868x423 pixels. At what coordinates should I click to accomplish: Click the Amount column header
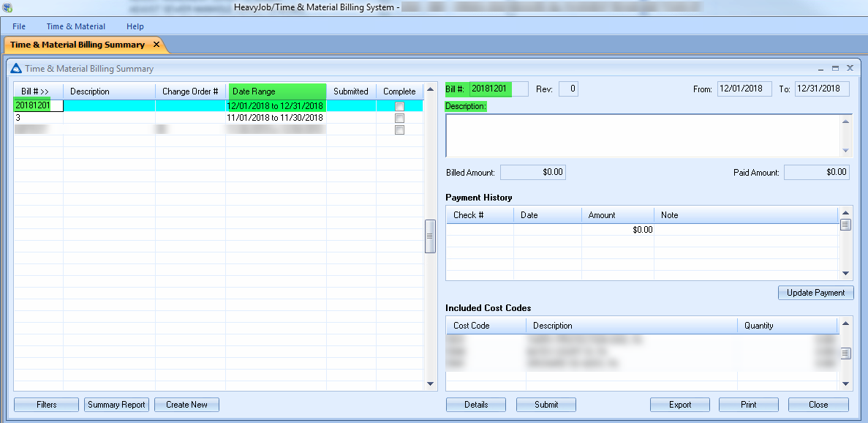pyautogui.click(x=618, y=215)
